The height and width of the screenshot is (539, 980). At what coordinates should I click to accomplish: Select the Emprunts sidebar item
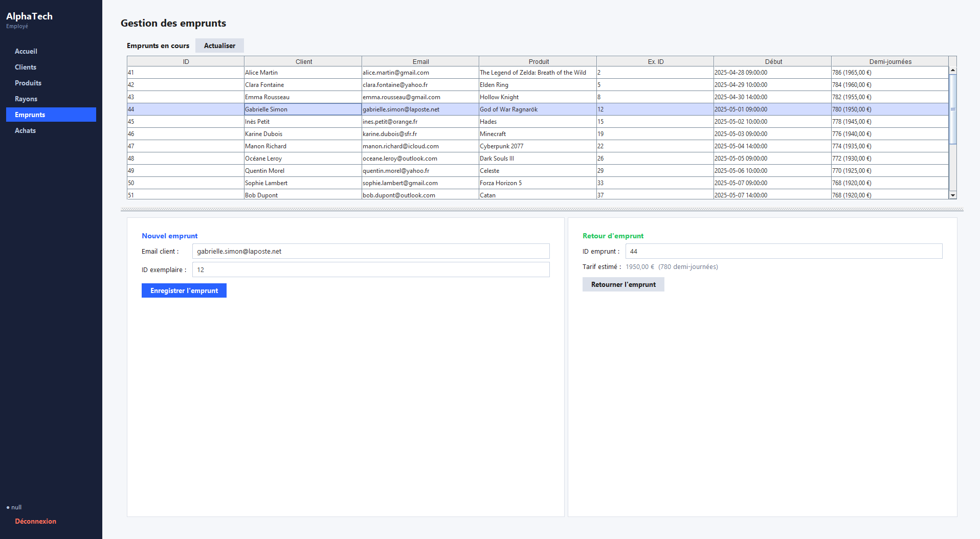pos(51,115)
